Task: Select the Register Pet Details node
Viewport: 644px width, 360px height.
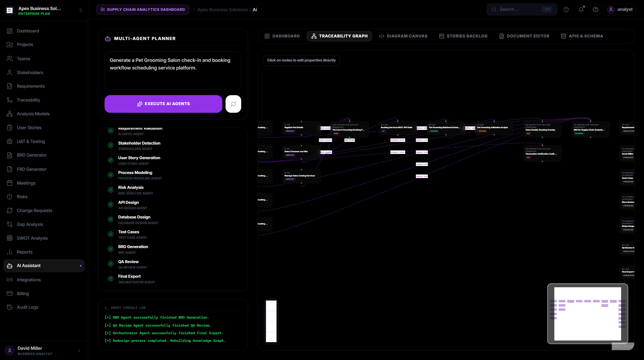Action: (x=301, y=128)
